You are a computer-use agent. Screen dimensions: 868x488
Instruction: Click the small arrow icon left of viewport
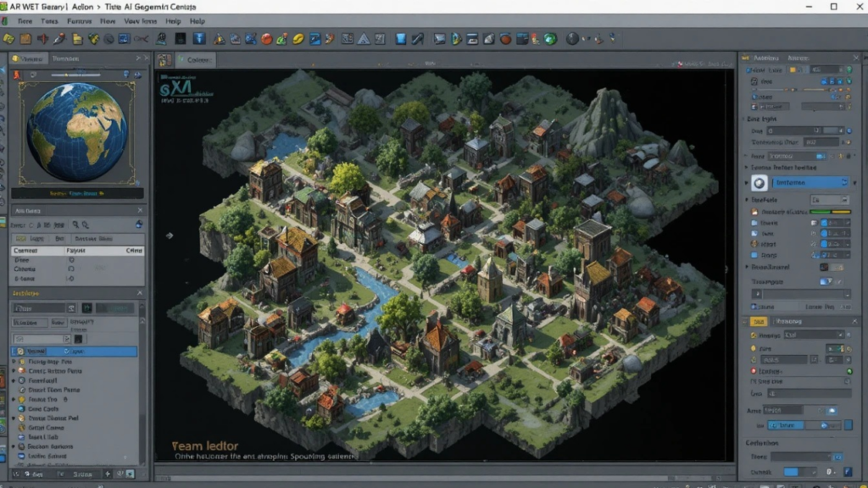coord(170,236)
